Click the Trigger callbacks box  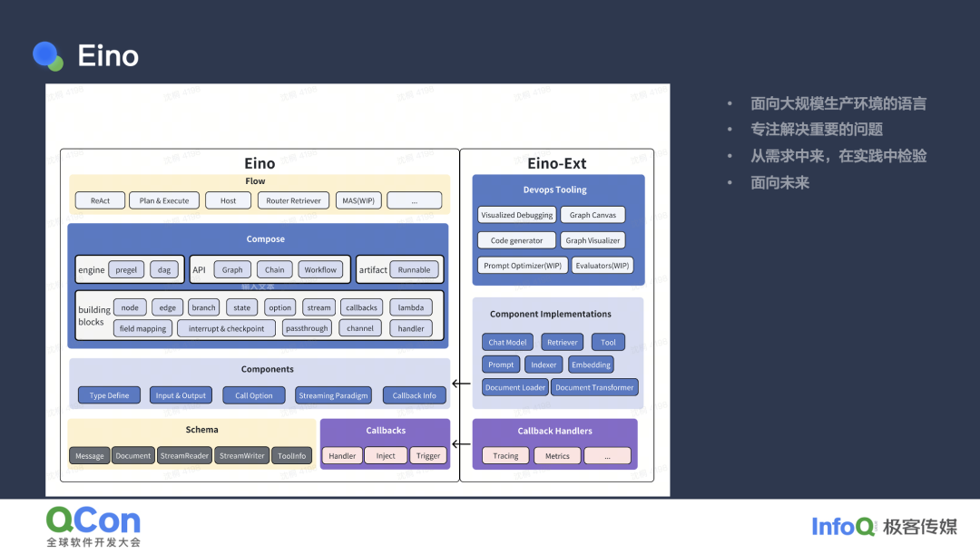click(x=428, y=455)
